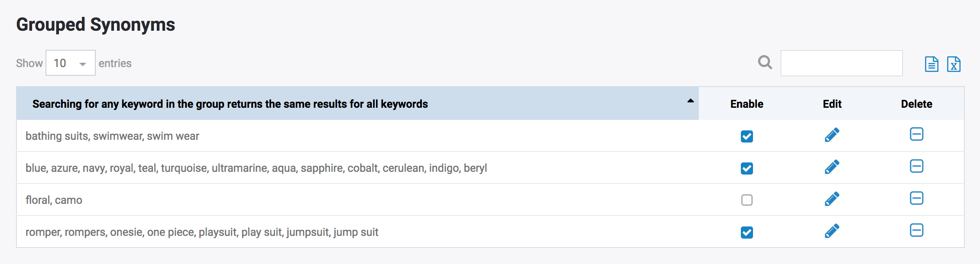Click the Delete column header
980x264 pixels.
pos(917,104)
